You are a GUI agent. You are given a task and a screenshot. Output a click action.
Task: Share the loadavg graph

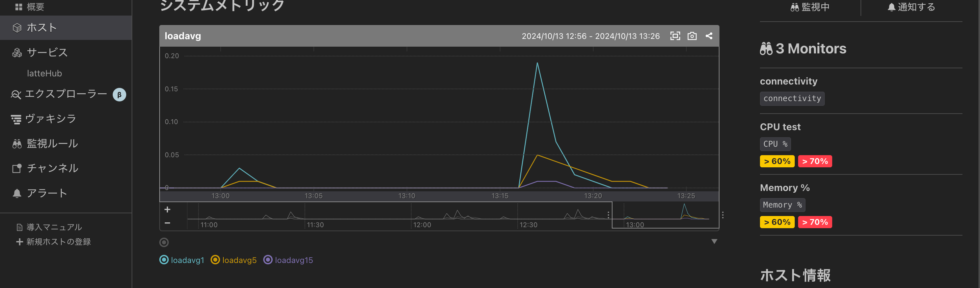click(x=709, y=36)
